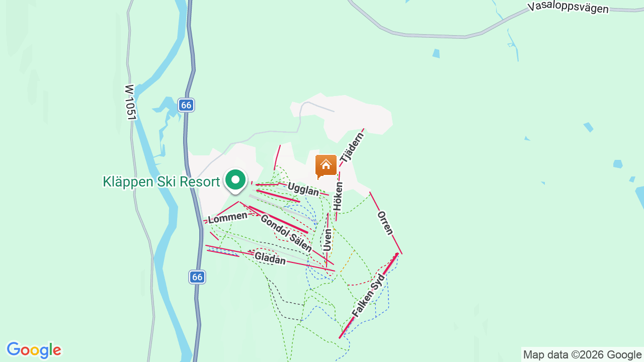Click the lower route 66 shield
Screen dimensions: 644x362
pyautogui.click(x=198, y=277)
